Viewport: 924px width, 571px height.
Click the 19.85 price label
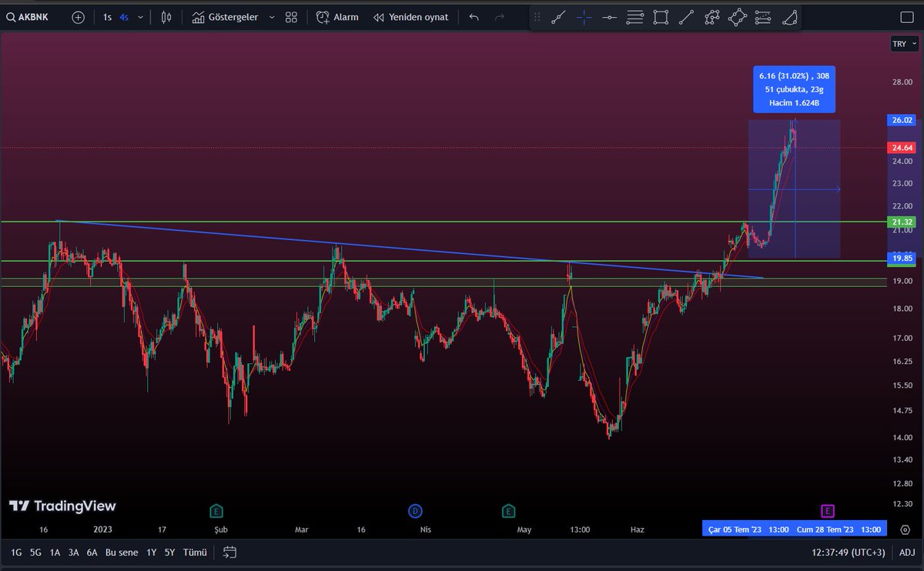click(902, 258)
